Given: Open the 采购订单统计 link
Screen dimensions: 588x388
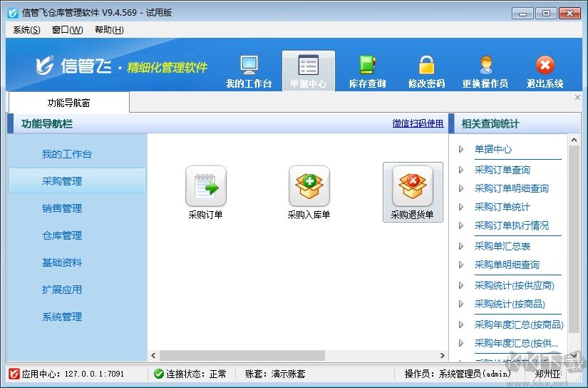Looking at the screenshot, I should tap(502, 207).
